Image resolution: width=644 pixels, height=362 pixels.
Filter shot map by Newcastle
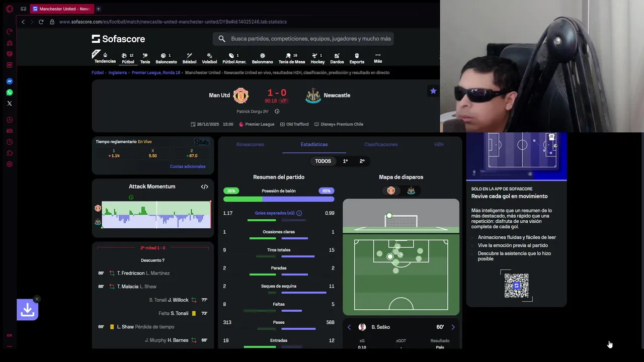point(411,191)
